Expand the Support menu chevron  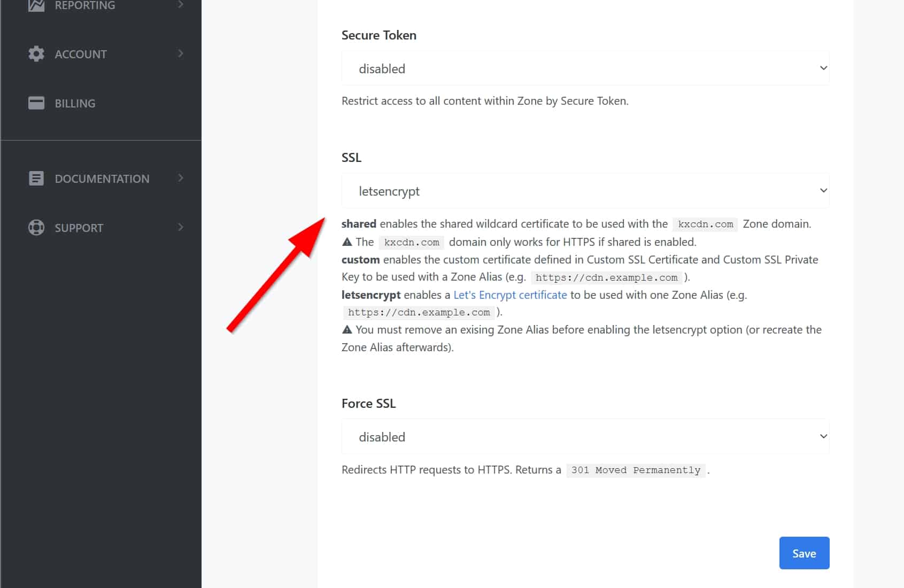[181, 227]
